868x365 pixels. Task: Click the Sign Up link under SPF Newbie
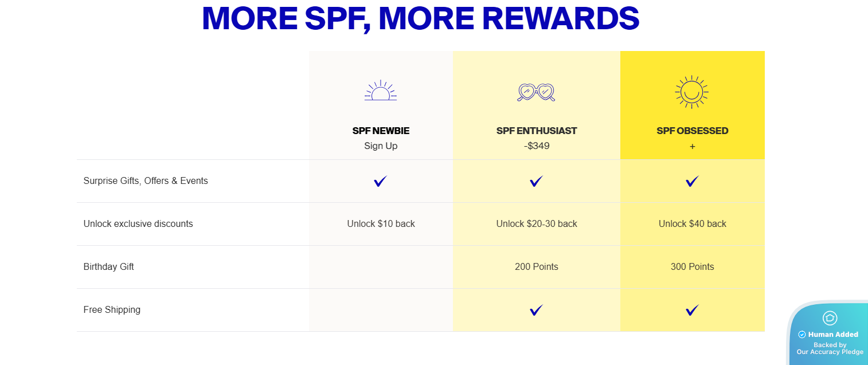pos(381,146)
